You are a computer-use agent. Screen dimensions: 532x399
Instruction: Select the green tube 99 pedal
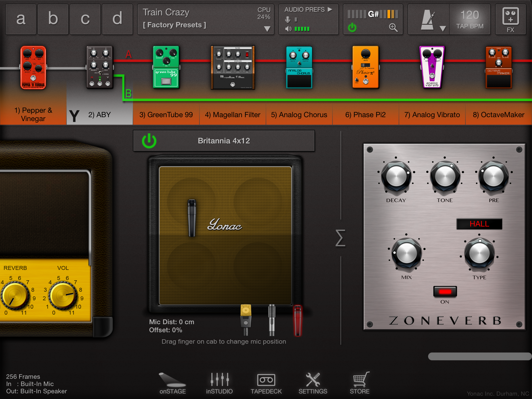[x=166, y=68]
